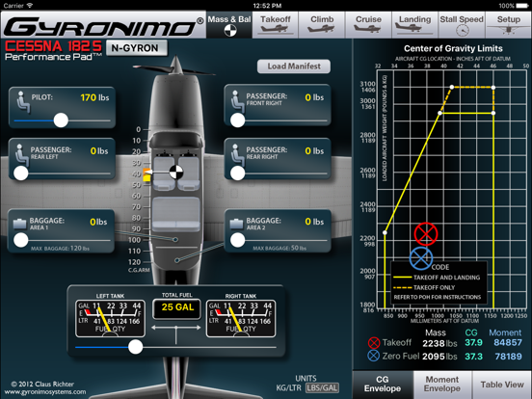Click the right tank fuel gauge
Image resolution: width=532 pixels, height=399 pixels.
click(241, 318)
